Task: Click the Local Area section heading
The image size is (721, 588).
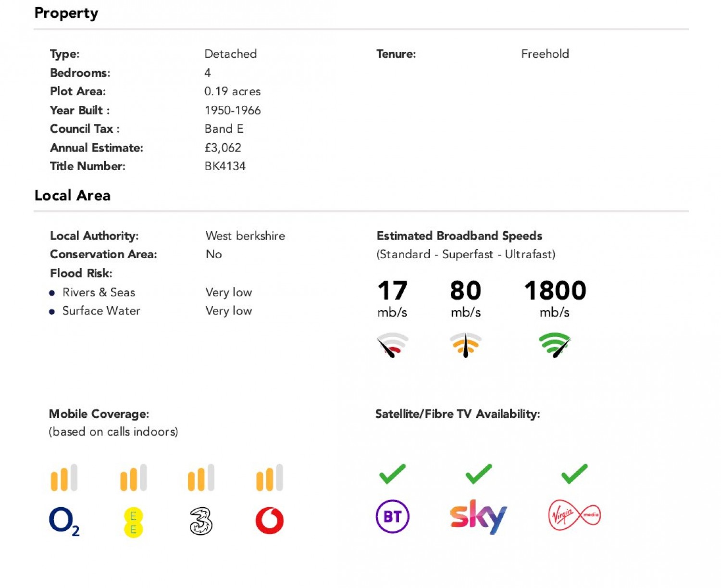Action: 73,196
